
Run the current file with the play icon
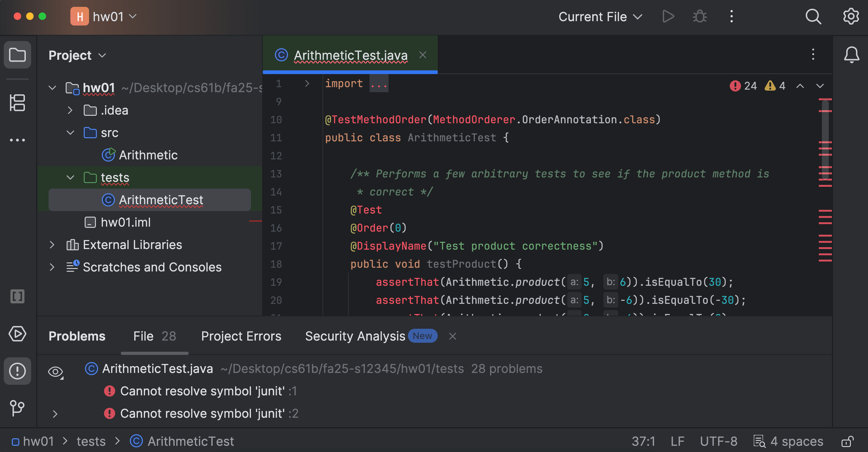click(668, 16)
